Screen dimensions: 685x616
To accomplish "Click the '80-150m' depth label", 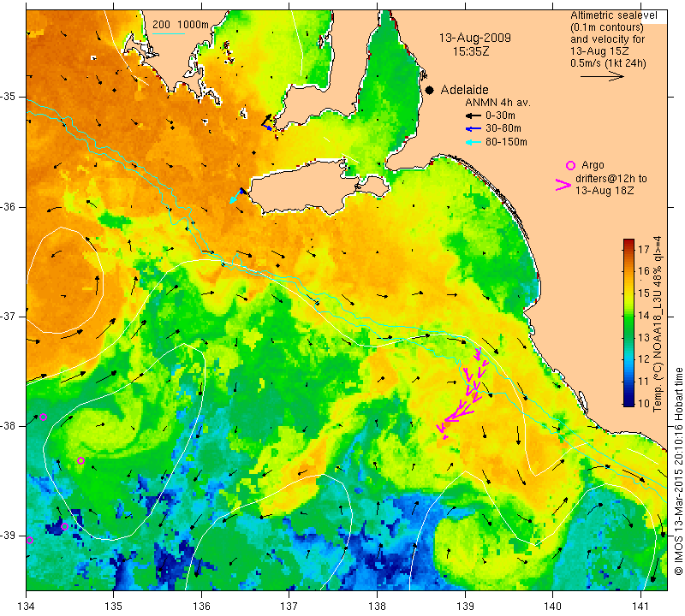I will coord(506,142).
